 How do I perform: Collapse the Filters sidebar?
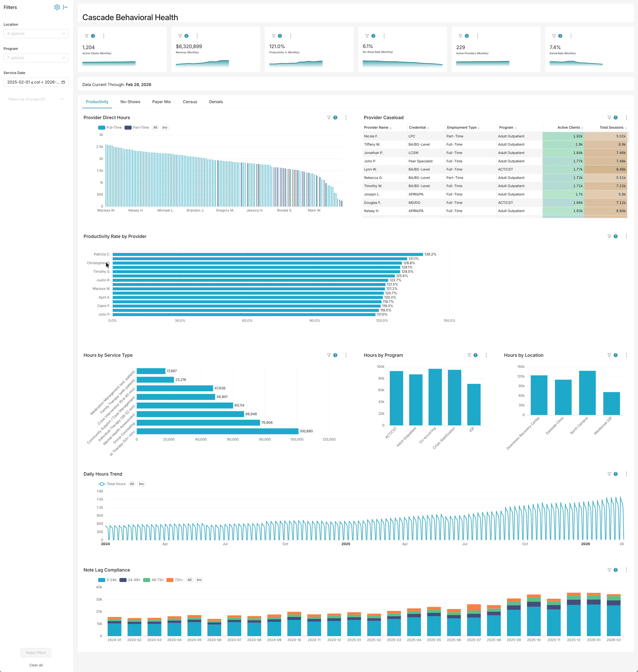click(66, 7)
